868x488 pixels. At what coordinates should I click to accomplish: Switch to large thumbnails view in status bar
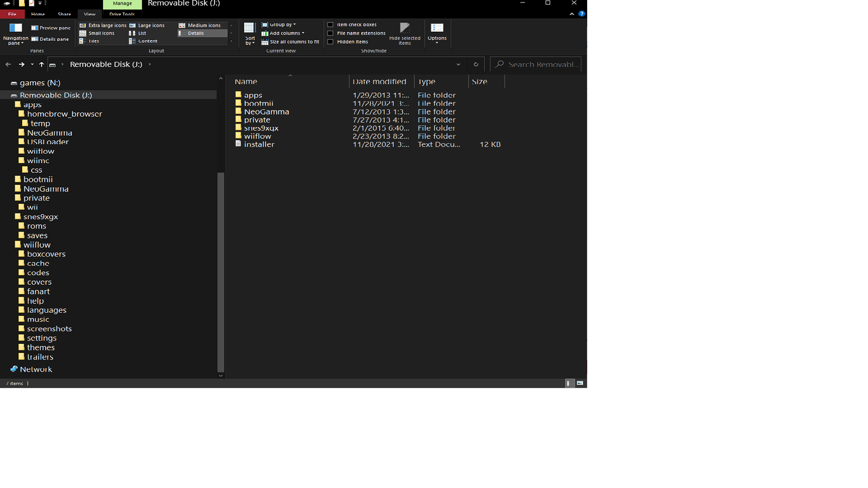(580, 383)
